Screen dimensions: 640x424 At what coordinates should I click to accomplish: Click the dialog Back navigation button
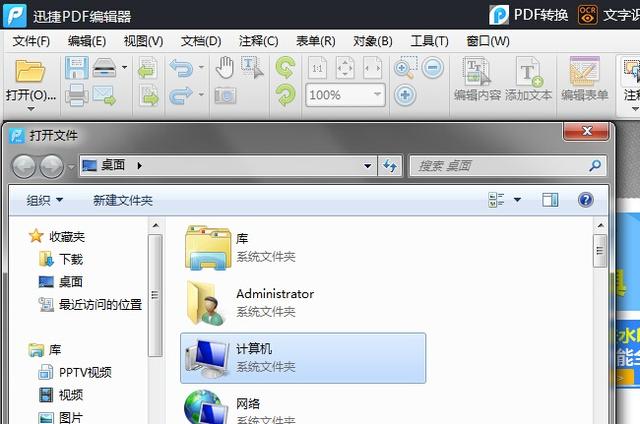24,166
